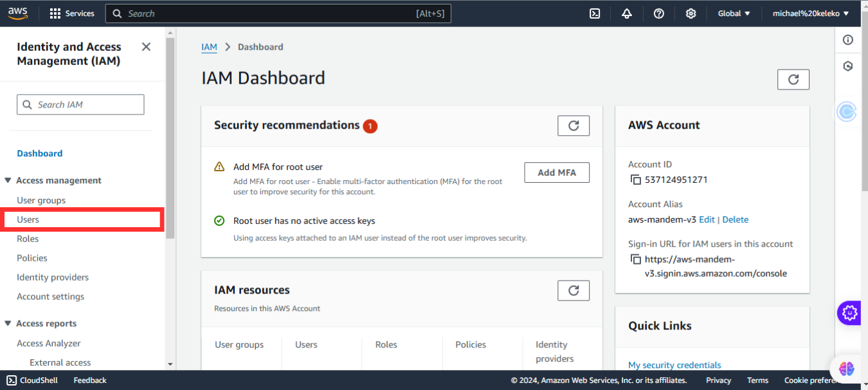Copy the Account ID value
868x390 pixels.
pyautogui.click(x=635, y=180)
